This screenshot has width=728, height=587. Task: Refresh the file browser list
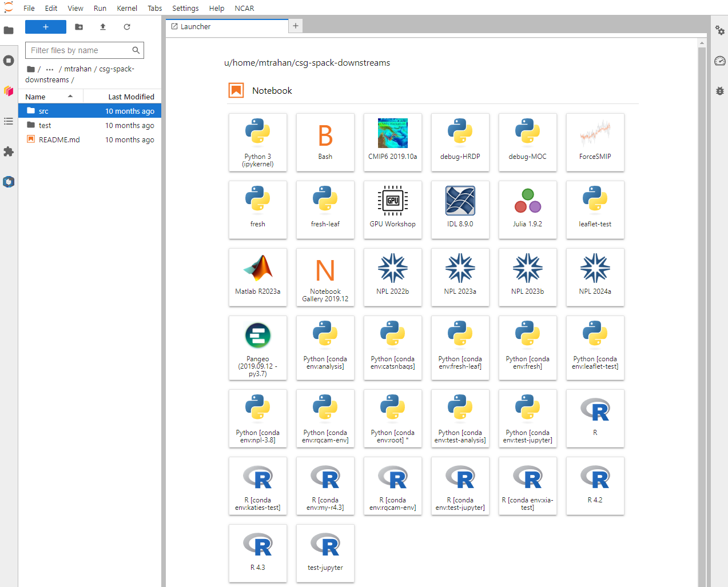click(x=127, y=27)
